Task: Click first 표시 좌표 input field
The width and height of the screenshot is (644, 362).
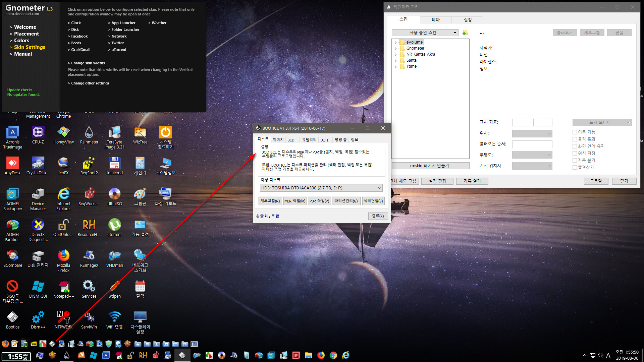Action: [x=522, y=122]
